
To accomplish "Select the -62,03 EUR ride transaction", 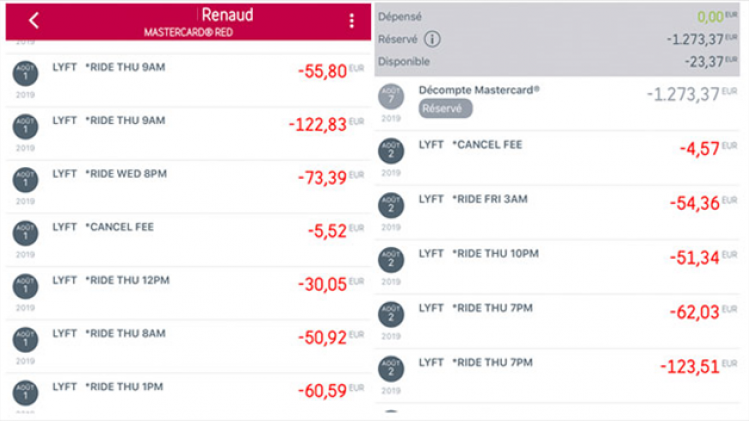I will tap(560, 314).
